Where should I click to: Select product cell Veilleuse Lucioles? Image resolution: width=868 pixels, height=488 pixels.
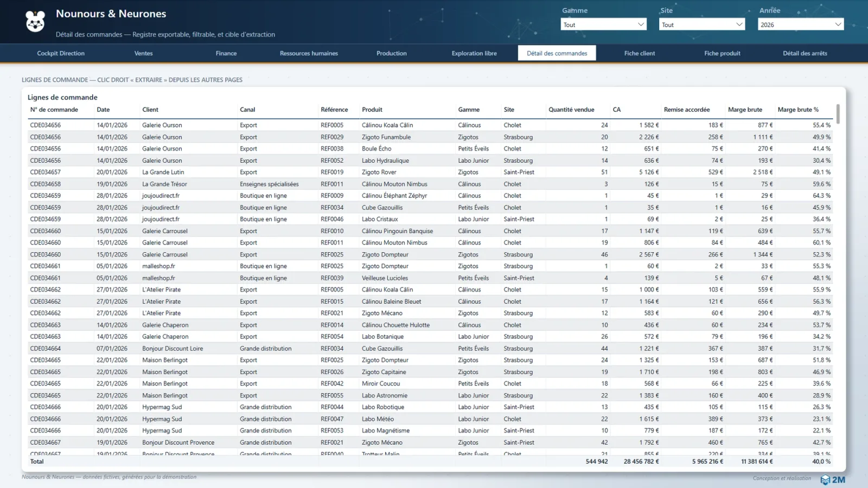pyautogui.click(x=385, y=278)
